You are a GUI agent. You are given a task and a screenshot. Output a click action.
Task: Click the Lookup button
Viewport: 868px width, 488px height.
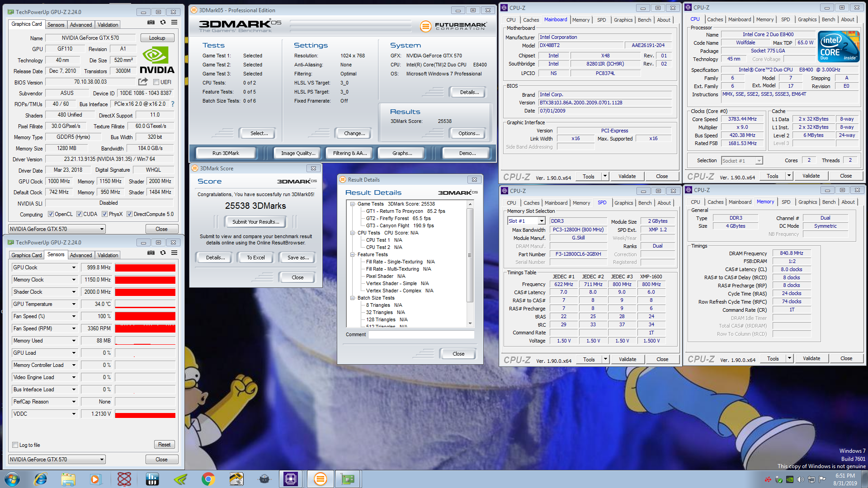157,38
